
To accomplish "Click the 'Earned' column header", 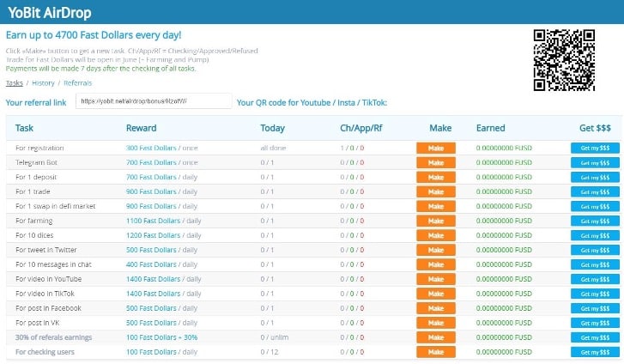I will [490, 128].
